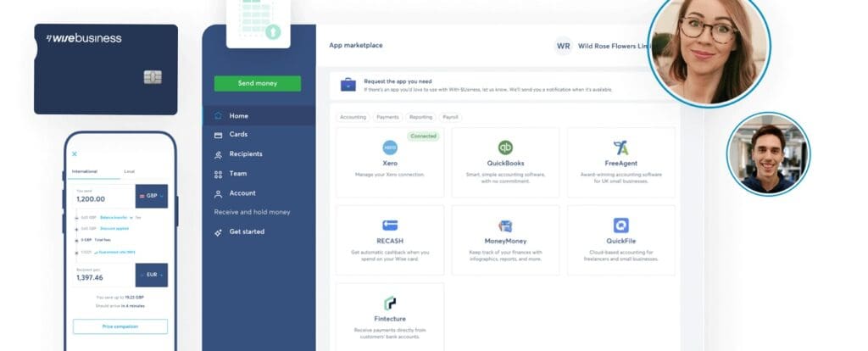This screenshot has height=351, width=868.
Task: Click the briefcase icon in request banner
Action: [x=348, y=85]
